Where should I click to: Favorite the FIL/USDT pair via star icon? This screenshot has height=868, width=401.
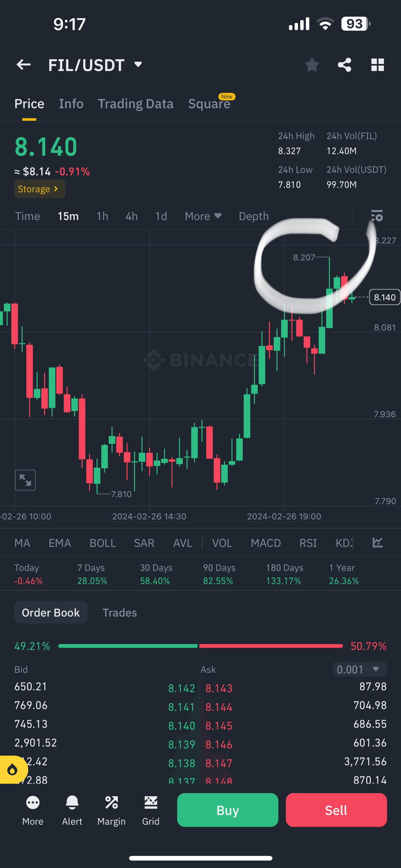point(312,64)
